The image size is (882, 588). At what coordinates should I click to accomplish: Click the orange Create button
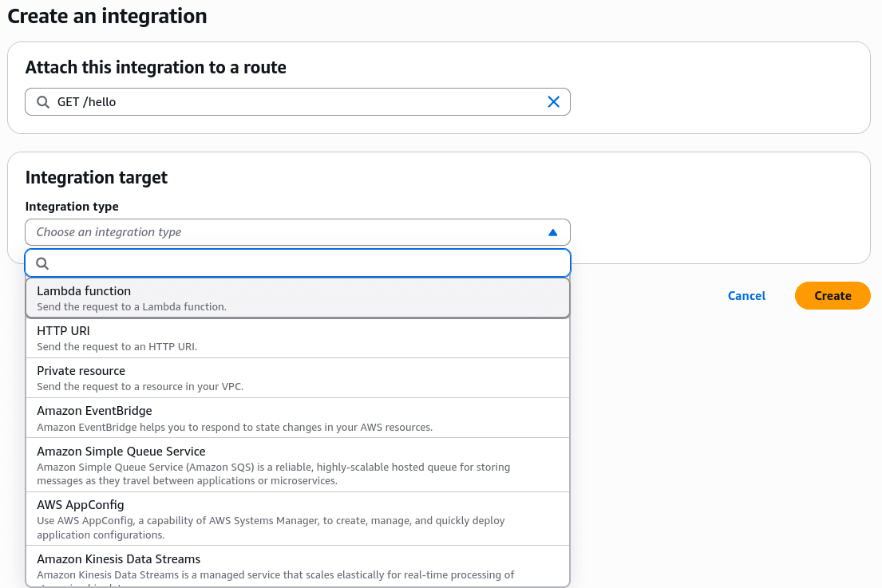click(x=833, y=296)
